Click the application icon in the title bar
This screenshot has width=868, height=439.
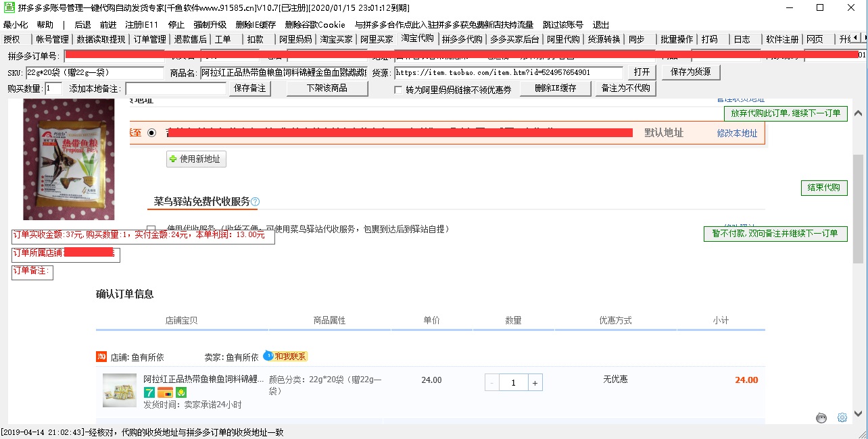10,7
